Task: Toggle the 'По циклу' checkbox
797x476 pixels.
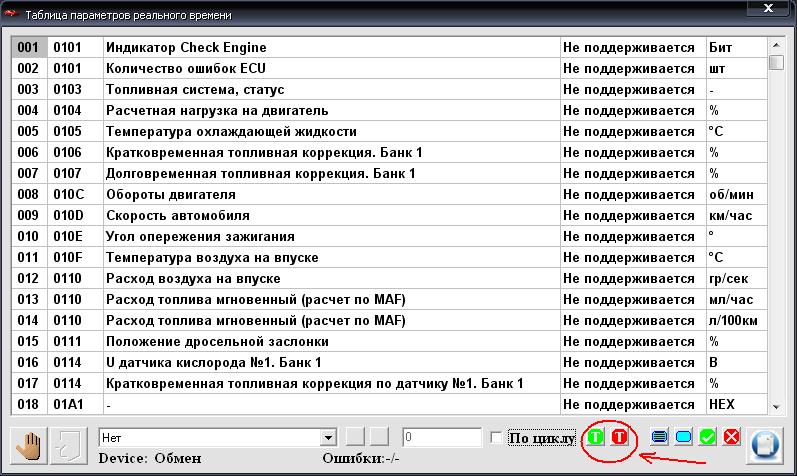Action: coord(496,437)
